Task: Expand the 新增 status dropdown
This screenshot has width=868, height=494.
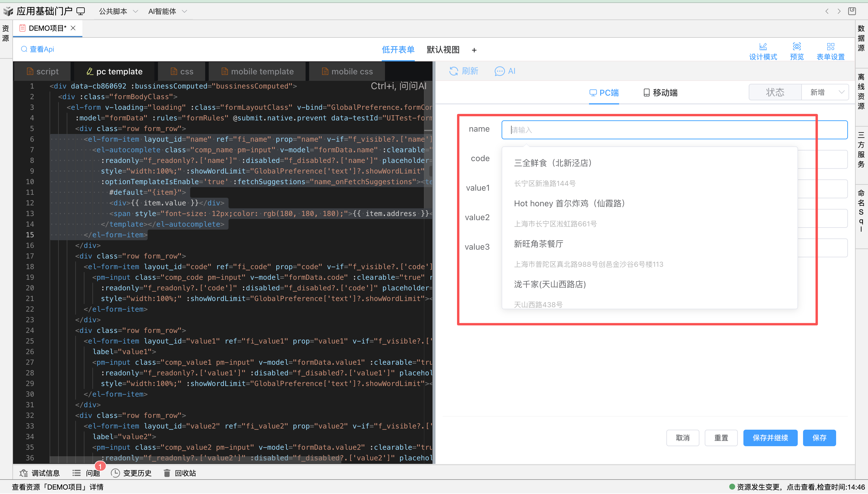Action: click(x=825, y=92)
